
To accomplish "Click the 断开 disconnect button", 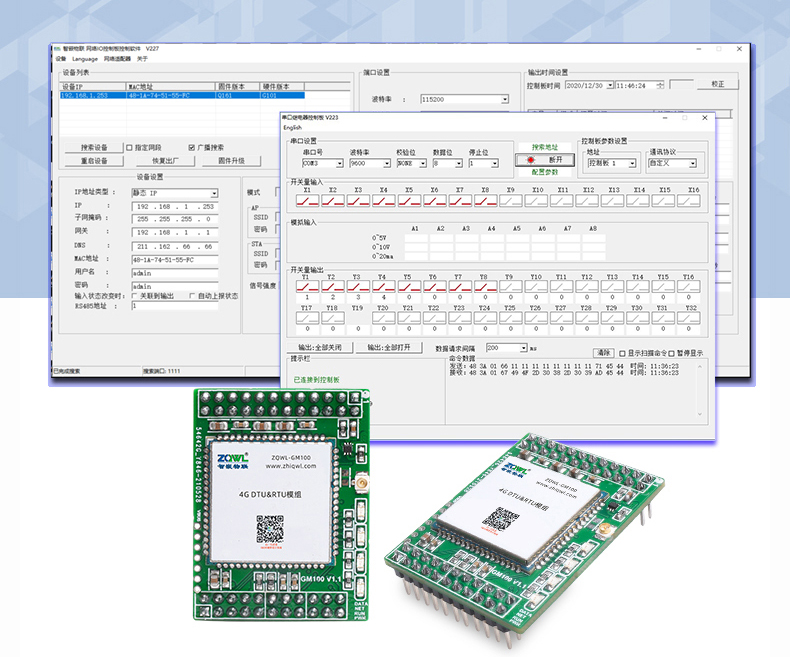I will 545,159.
